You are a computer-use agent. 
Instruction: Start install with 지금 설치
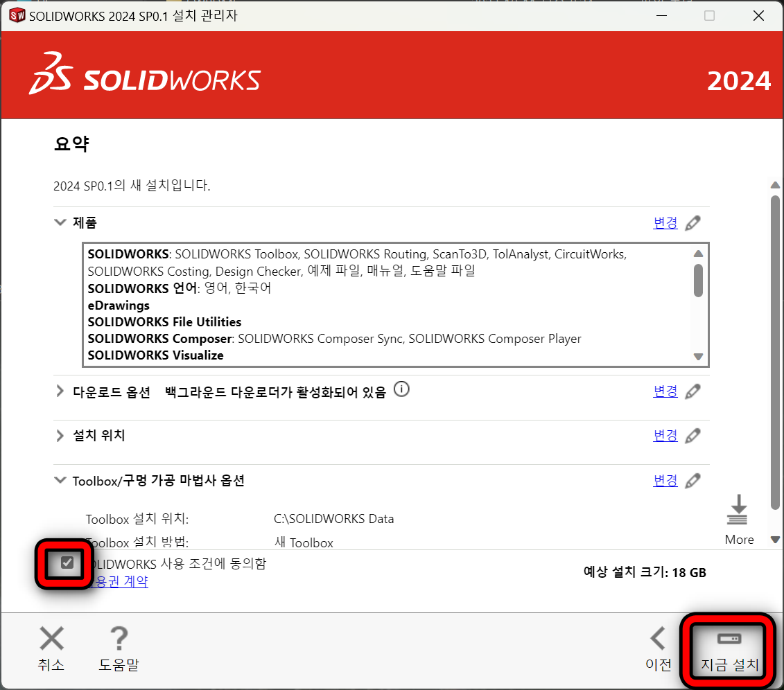pyautogui.click(x=729, y=651)
